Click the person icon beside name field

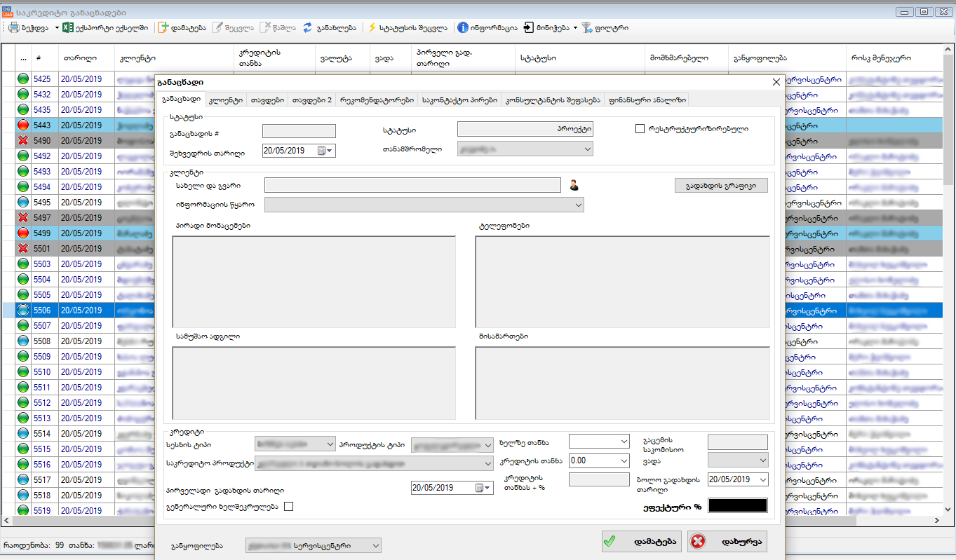tap(574, 185)
